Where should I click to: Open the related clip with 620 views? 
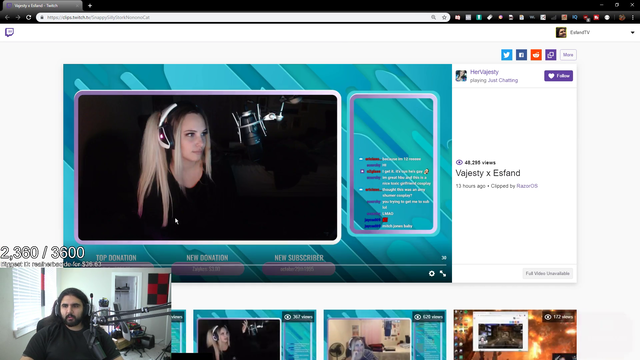[385, 335]
